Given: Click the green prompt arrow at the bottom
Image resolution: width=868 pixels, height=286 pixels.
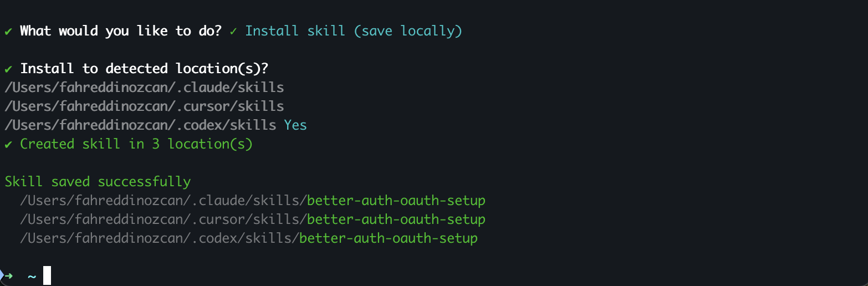Looking at the screenshot, I should click(x=8, y=275).
